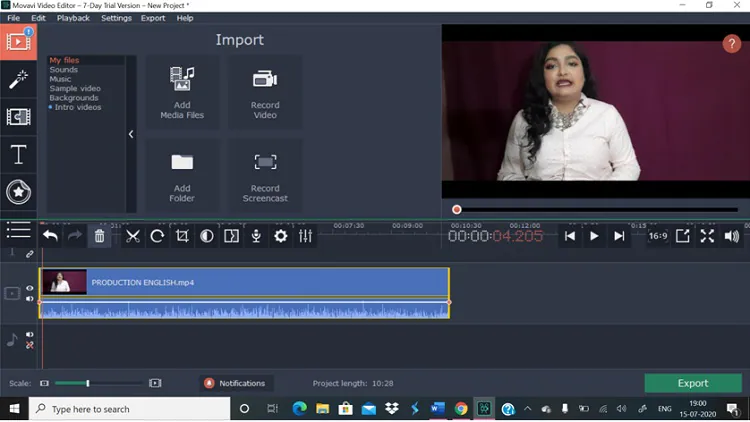
Task: Open Audio properties equalizer icon
Action: [x=305, y=236]
